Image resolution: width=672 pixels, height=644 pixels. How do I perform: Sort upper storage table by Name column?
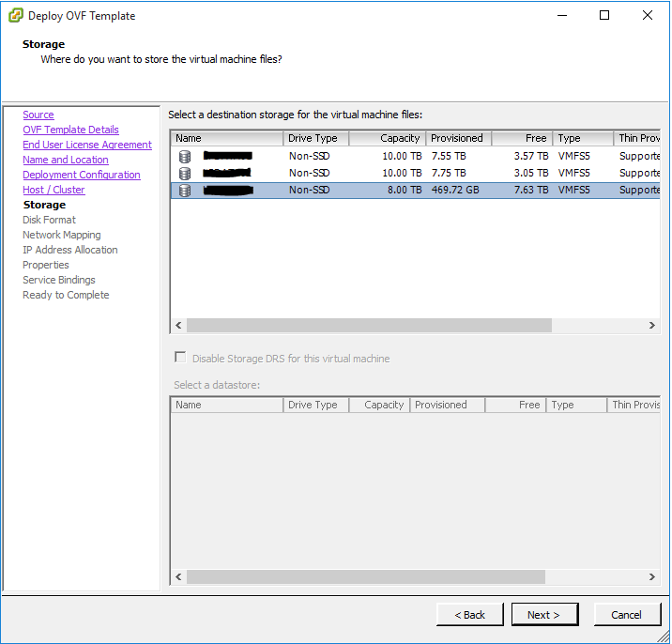point(227,139)
